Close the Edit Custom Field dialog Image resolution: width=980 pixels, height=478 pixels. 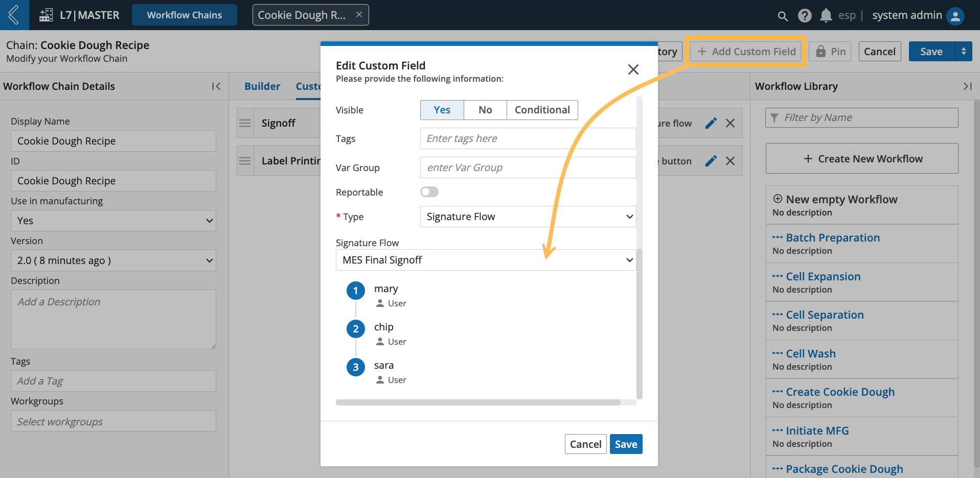(x=633, y=69)
